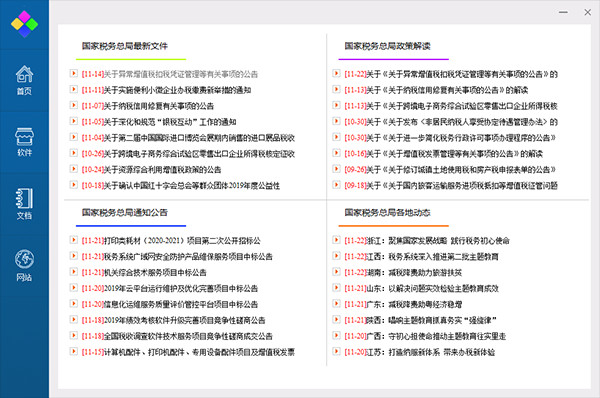This screenshot has height=398, width=600.
Task: Click arrow icon beside [09-26] 城镇土地使用税 解读
Action: point(336,169)
